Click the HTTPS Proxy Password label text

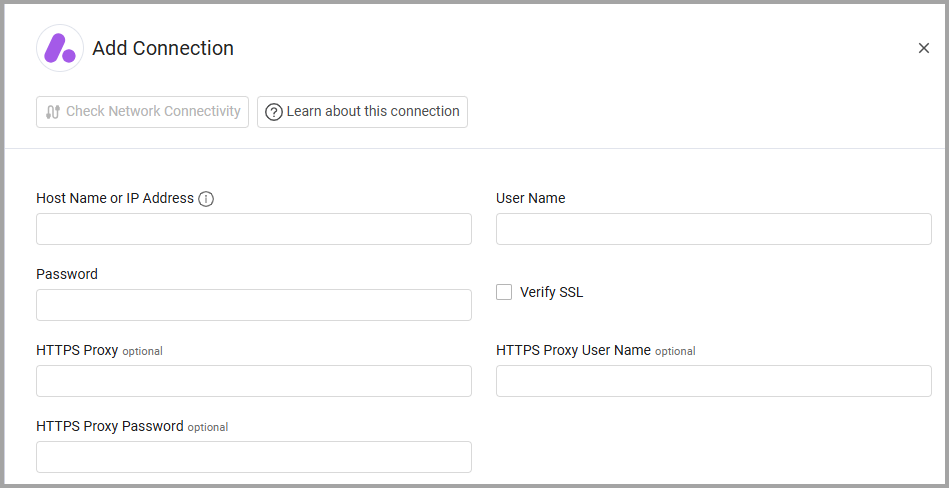click(x=110, y=426)
